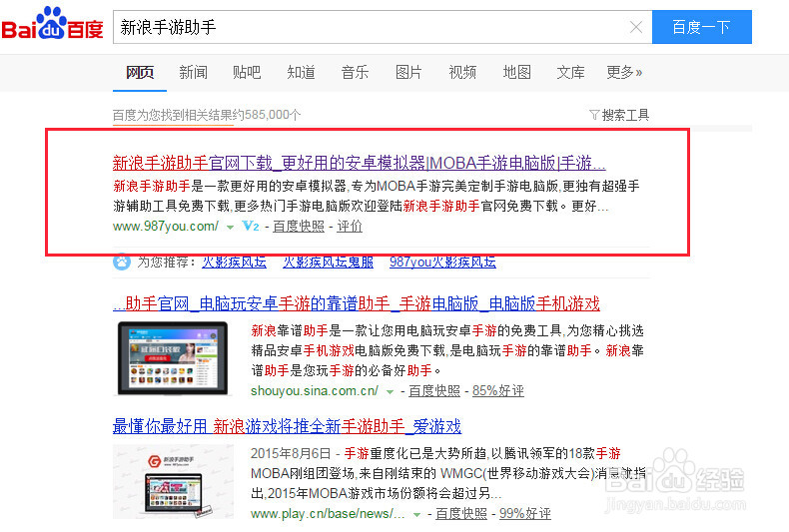
Task: Click the V2 verification badge icon
Action: click(250, 227)
